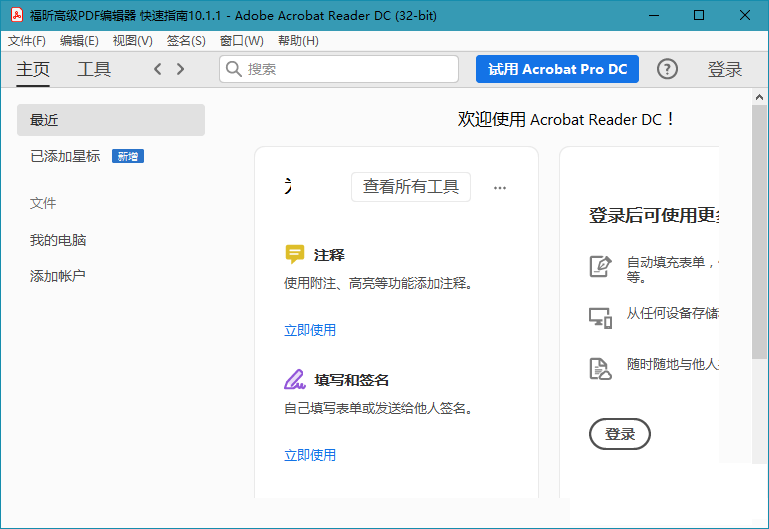Switch to the 工具 tab
The image size is (769, 529).
tap(94, 69)
